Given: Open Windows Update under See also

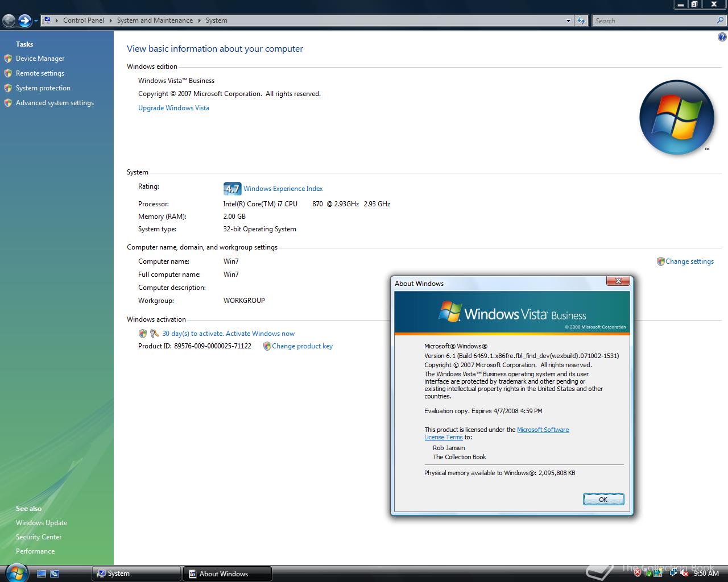Looking at the screenshot, I should 42,523.
